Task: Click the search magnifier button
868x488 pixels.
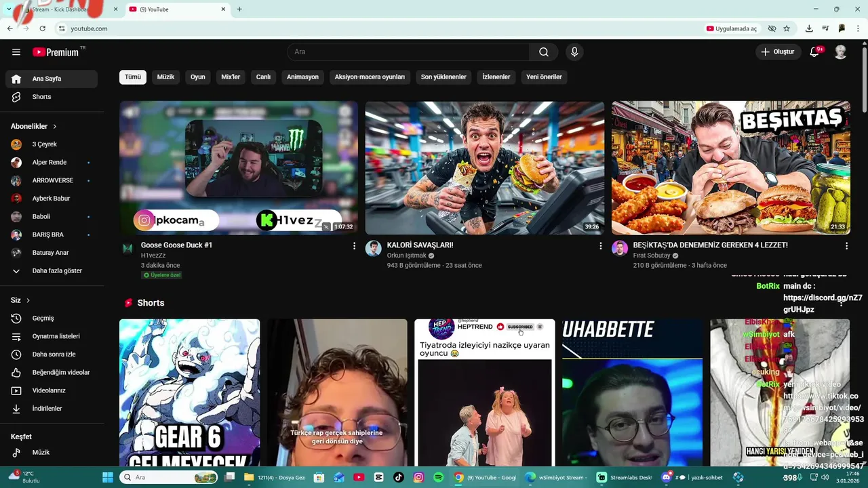Action: [x=544, y=52]
